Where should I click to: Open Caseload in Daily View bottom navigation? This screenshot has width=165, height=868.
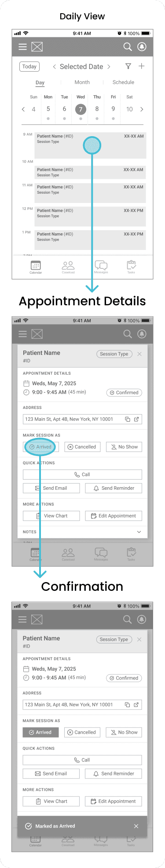[x=68, y=267]
